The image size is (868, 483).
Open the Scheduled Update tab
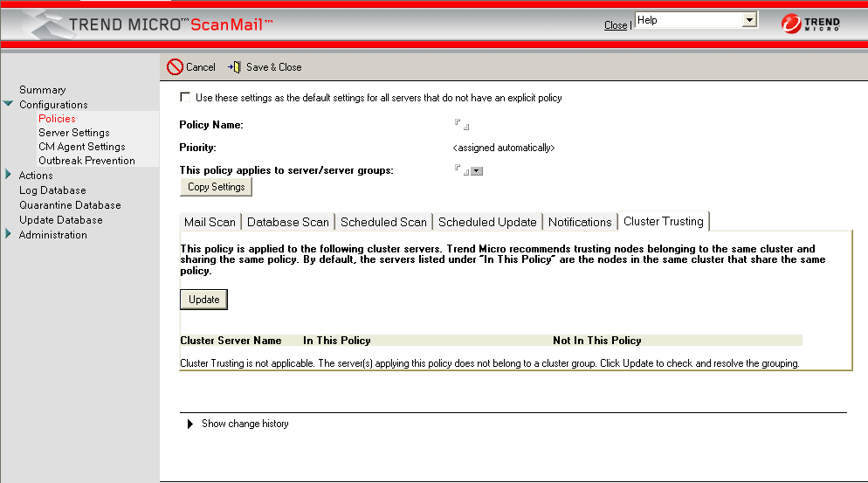[x=487, y=222]
